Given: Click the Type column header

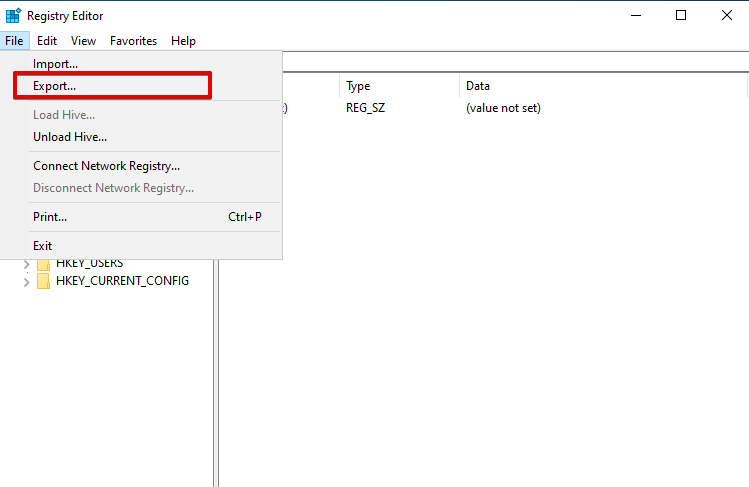Looking at the screenshot, I should 399,86.
